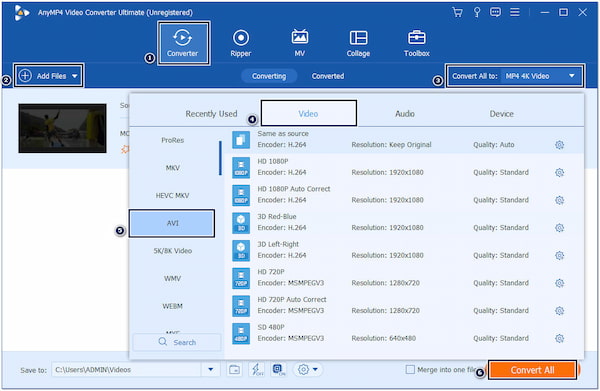600x391 pixels.
Task: Click the format Search field
Action: [177, 342]
